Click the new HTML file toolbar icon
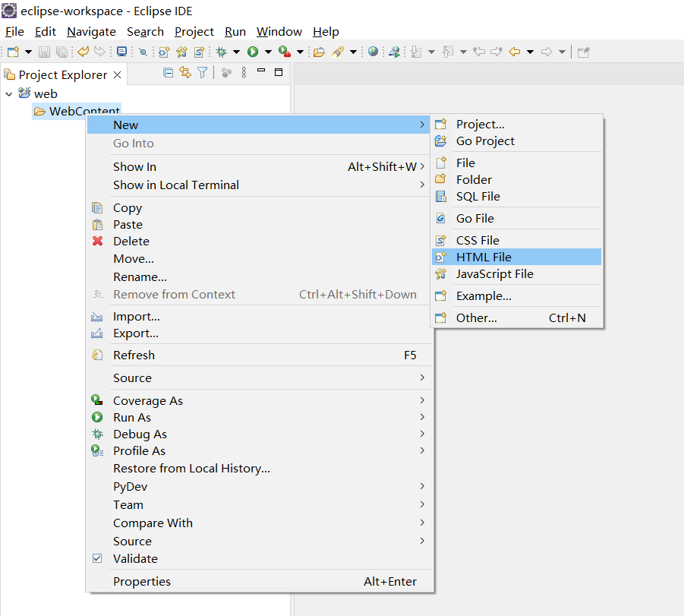The width and height of the screenshot is (684, 616). coord(164,52)
